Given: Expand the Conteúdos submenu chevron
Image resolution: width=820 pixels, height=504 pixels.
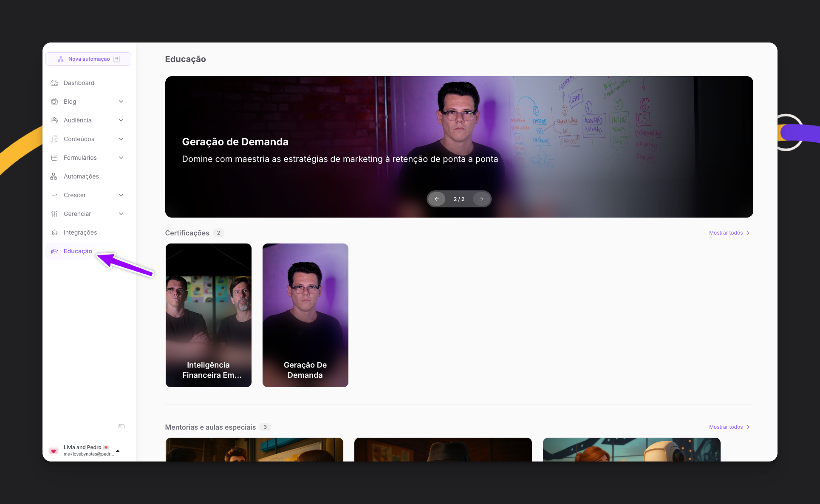Looking at the screenshot, I should click(x=121, y=139).
